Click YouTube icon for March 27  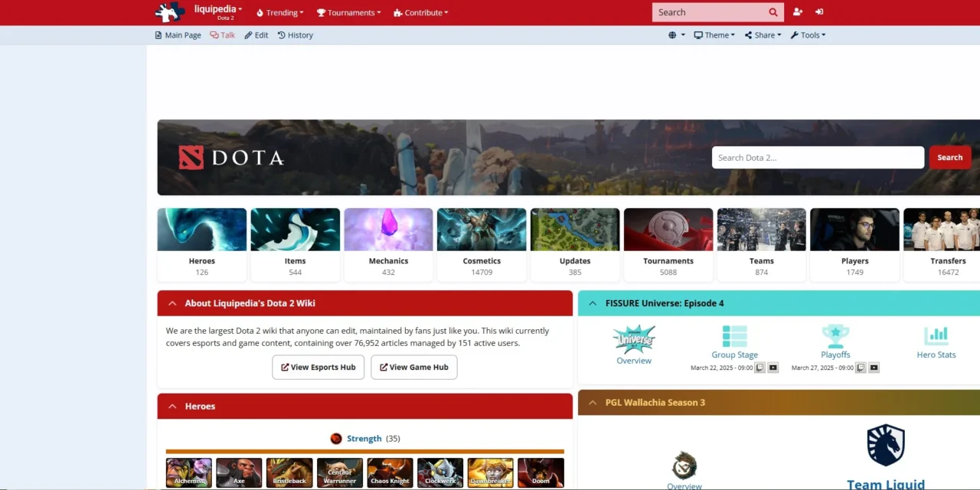[874, 367]
